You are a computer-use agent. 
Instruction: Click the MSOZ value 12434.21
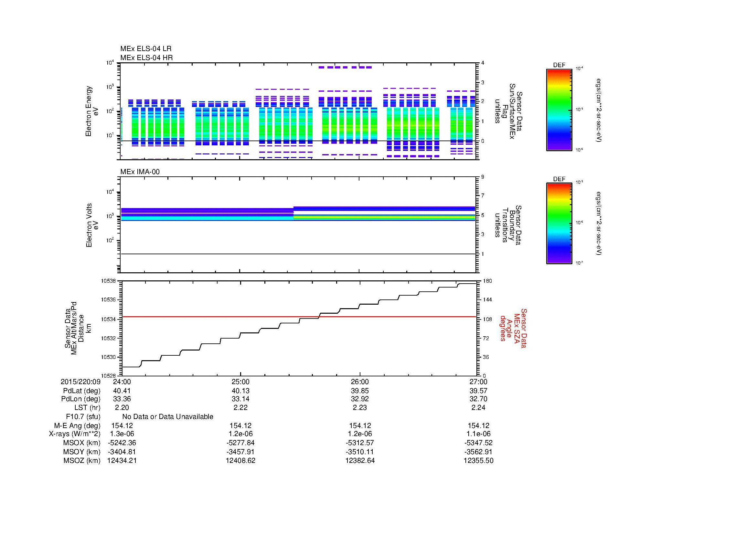[x=122, y=461]
